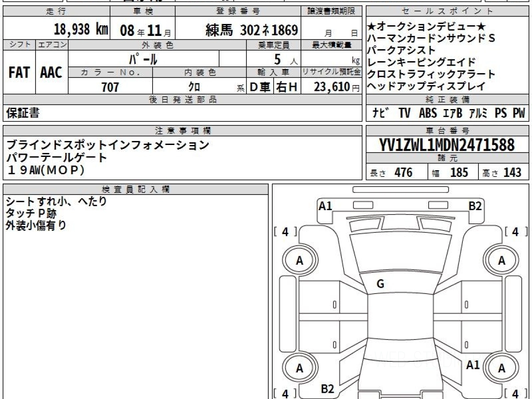Click the 内装色 header
The image size is (532, 399).
pyautogui.click(x=199, y=72)
